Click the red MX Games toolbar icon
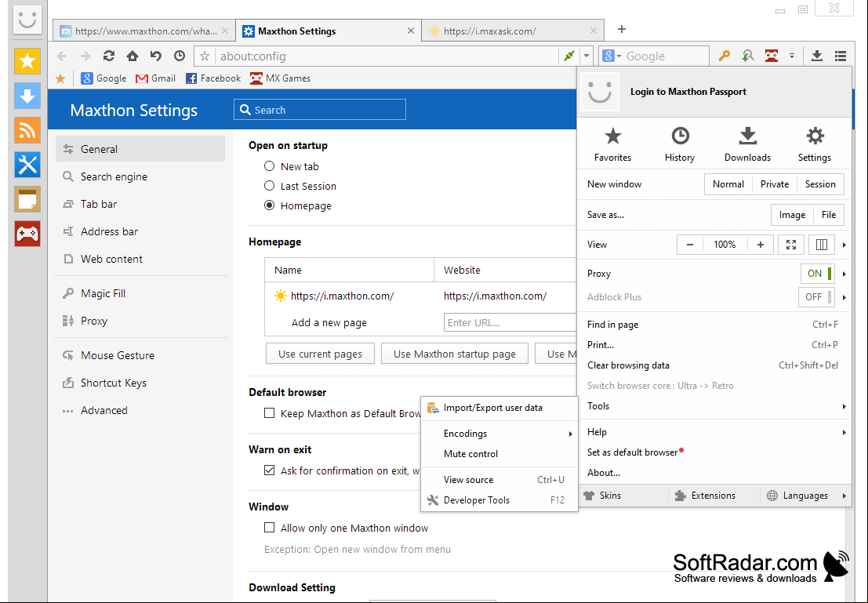This screenshot has height=603, width=868. pos(771,56)
